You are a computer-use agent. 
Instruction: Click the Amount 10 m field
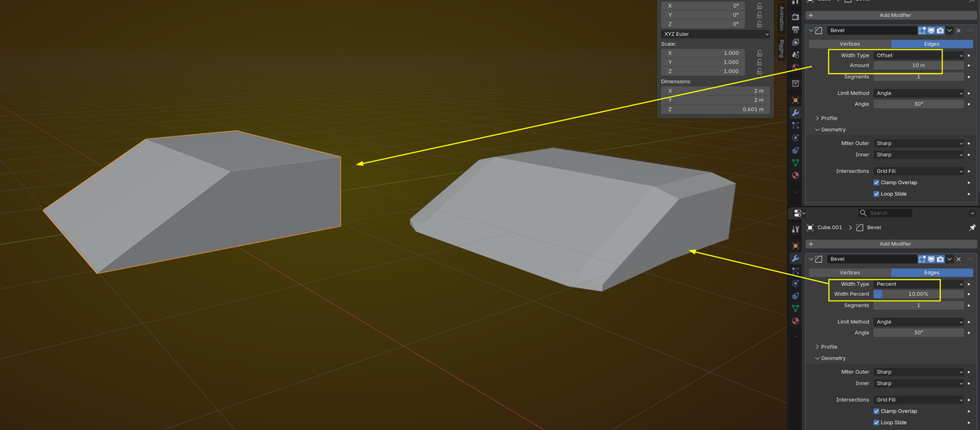click(919, 66)
